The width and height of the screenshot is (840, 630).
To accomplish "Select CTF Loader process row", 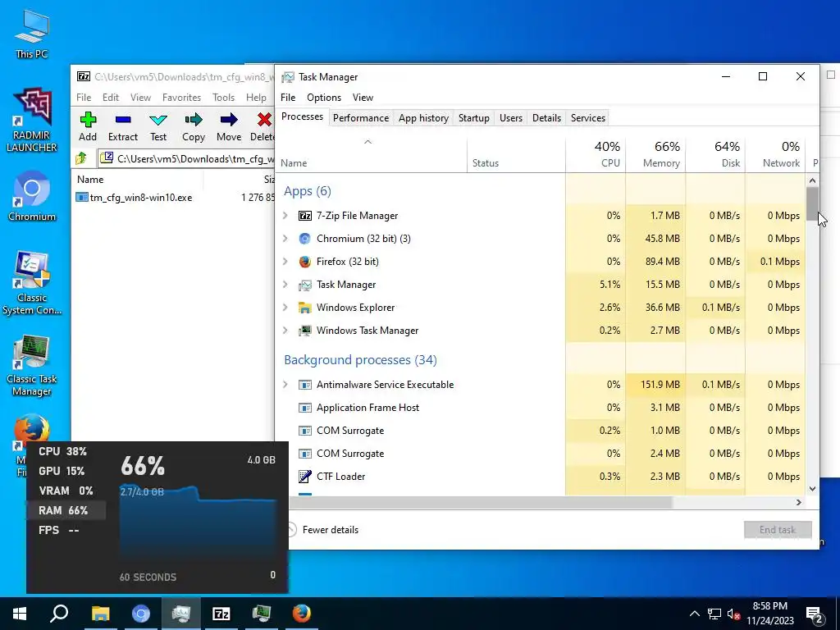I will [541, 477].
